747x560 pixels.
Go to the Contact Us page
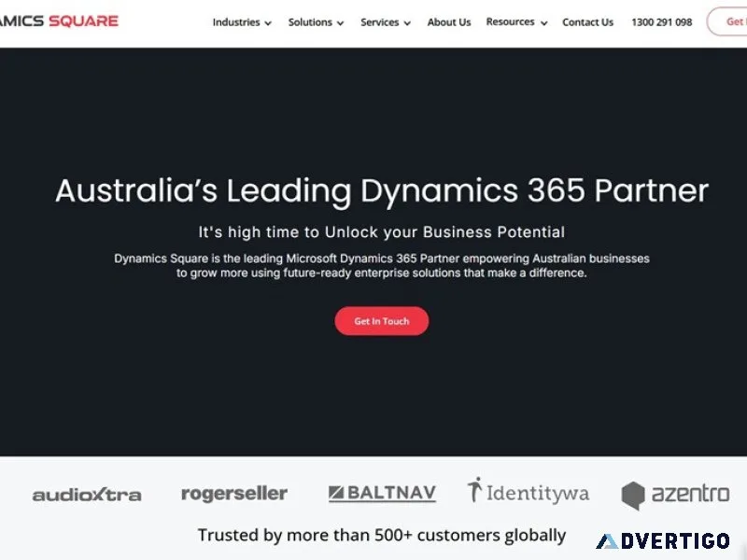[588, 22]
